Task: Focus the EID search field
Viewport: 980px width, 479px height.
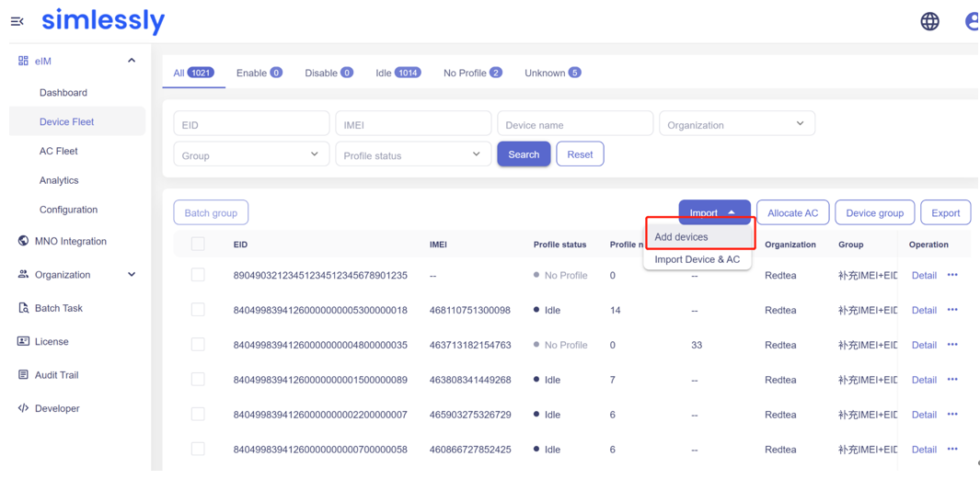Action: pyautogui.click(x=251, y=123)
